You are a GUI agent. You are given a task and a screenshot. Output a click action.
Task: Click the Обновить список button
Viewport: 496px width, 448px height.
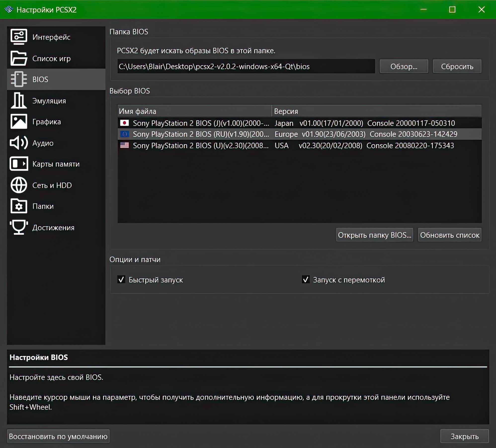pyautogui.click(x=450, y=235)
